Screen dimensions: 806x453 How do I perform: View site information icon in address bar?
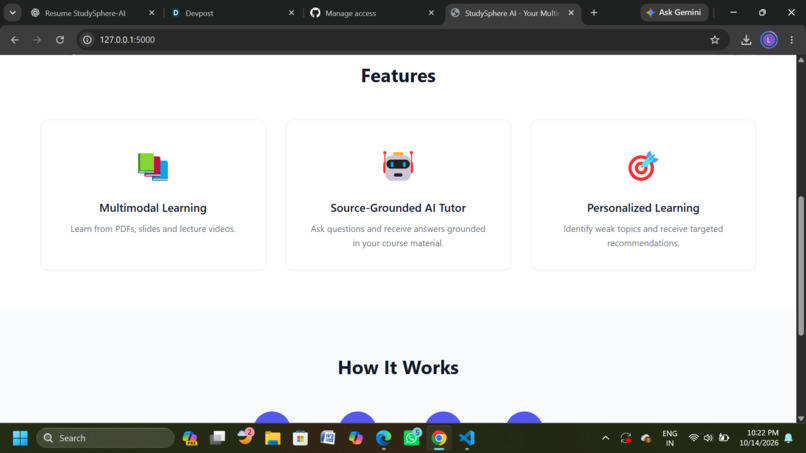pyautogui.click(x=87, y=40)
